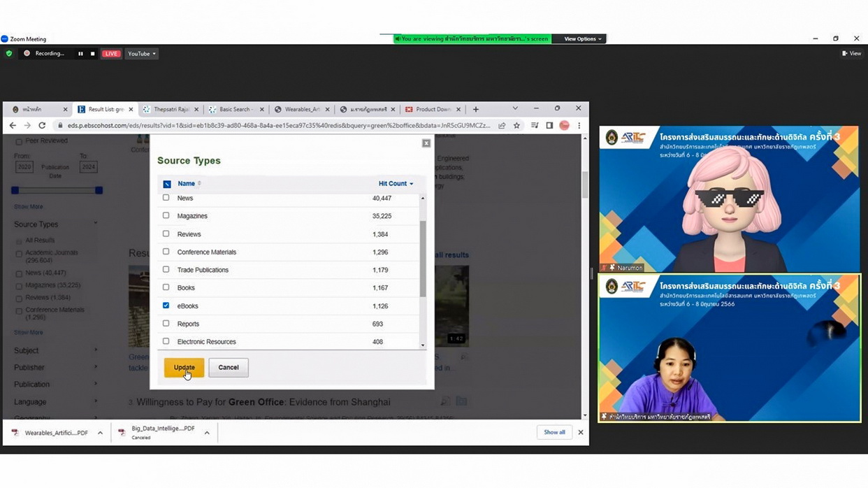Check the News source type
Screen dimensions: 868x488
[166, 198]
